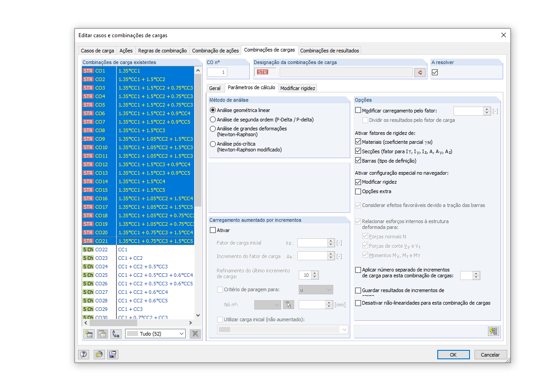Screen dimensions: 557x392
Task: Select Análise geométrica linear radio option
Action: click(213, 110)
